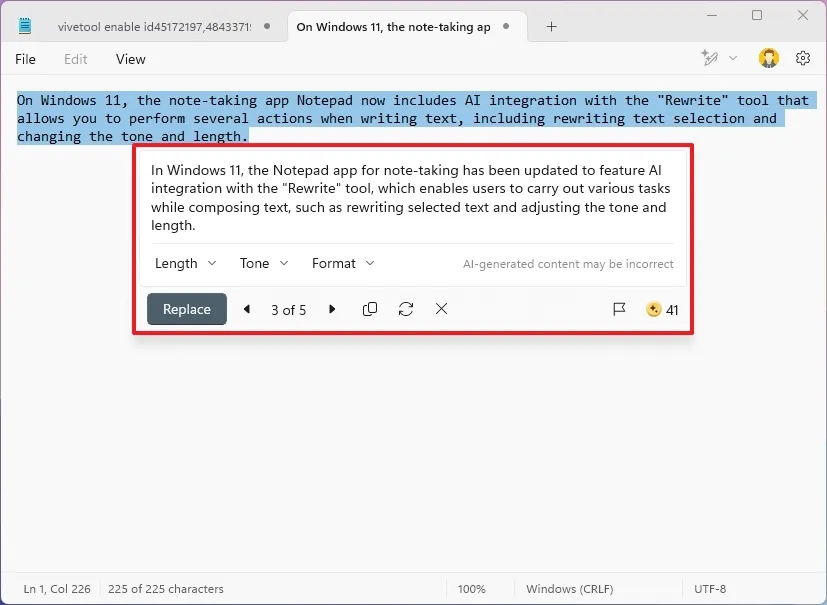Flag the AI-generated content

click(619, 309)
